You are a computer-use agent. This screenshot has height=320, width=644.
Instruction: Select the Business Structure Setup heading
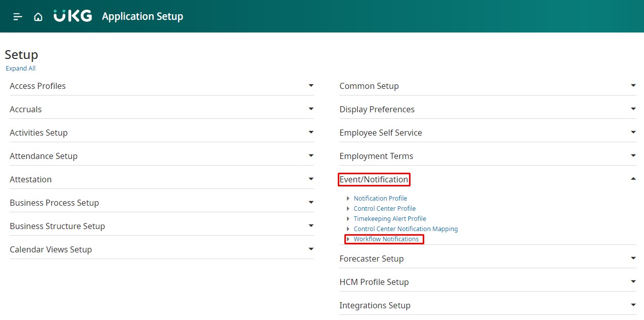pos(57,226)
